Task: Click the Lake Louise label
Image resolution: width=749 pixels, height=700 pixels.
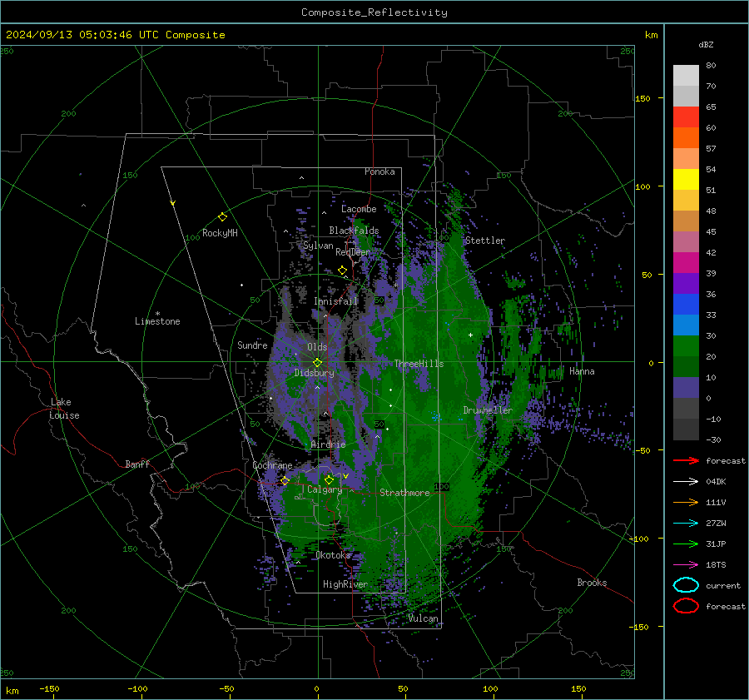Action: pyautogui.click(x=64, y=409)
